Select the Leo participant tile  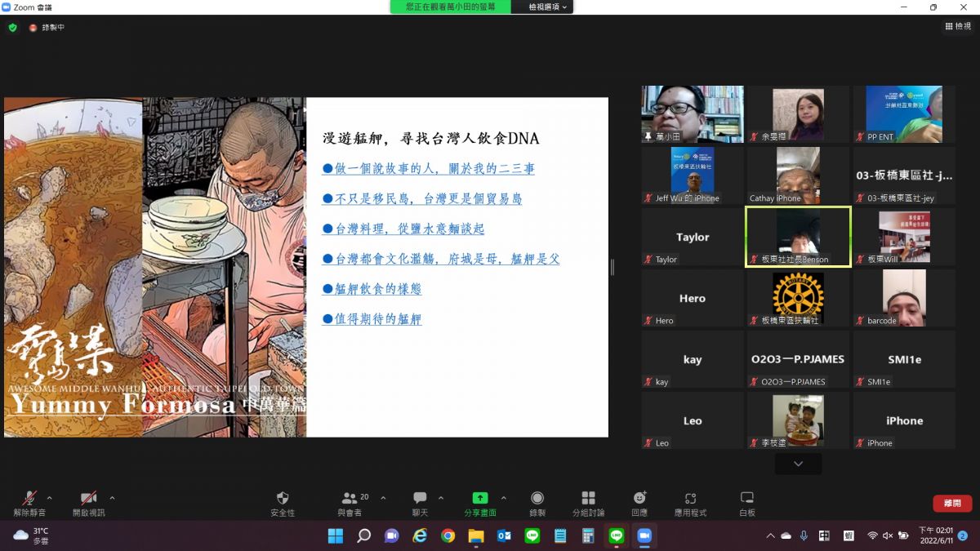[x=693, y=420]
